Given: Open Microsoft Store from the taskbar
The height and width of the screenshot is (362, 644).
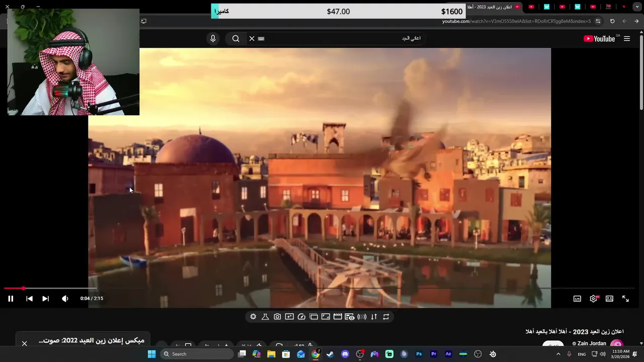Looking at the screenshot, I should (286, 354).
